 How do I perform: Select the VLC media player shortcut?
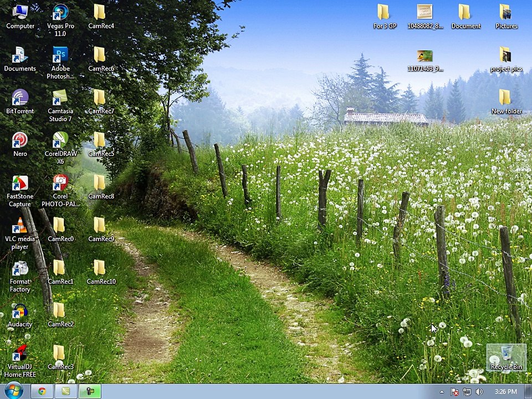[20, 234]
